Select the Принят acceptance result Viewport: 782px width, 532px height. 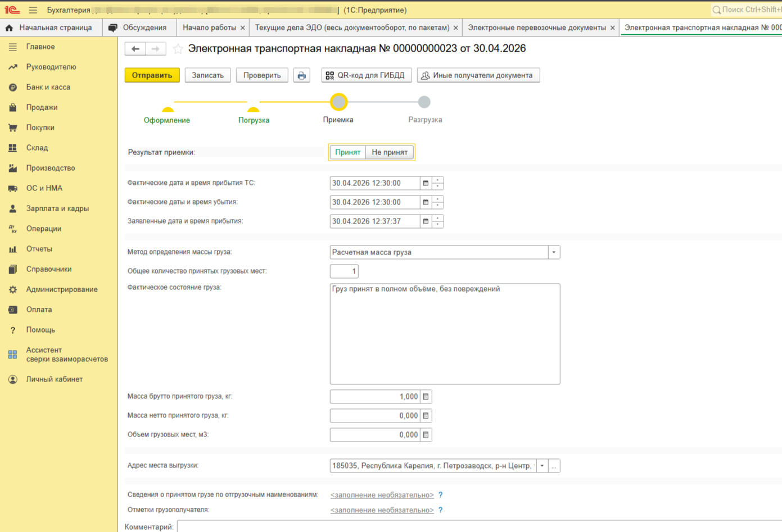point(347,152)
